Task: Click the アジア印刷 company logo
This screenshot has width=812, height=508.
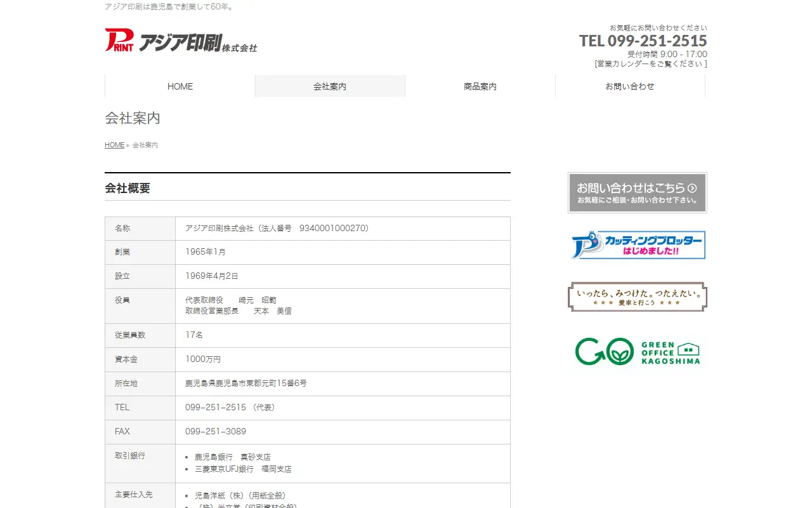Action: (181, 41)
